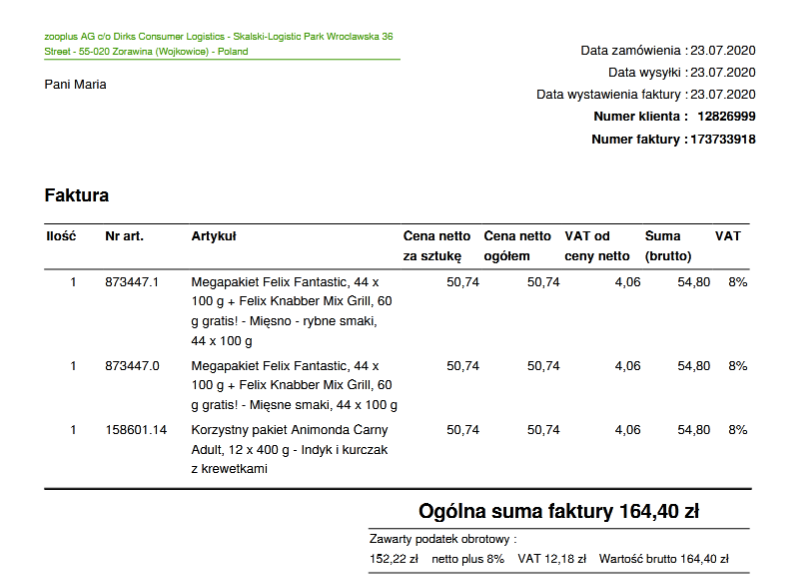Click 'Wartość brutto 164,40 zł' in summary
Image resolution: width=802 pixels, height=582 pixels.
(664, 559)
